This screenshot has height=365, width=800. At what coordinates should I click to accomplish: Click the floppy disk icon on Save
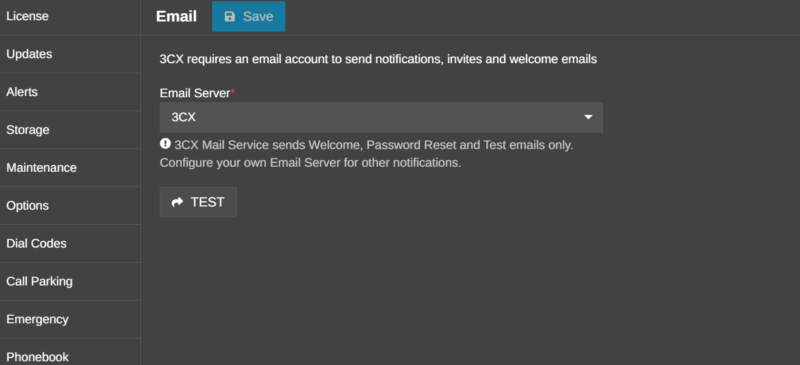[230, 16]
